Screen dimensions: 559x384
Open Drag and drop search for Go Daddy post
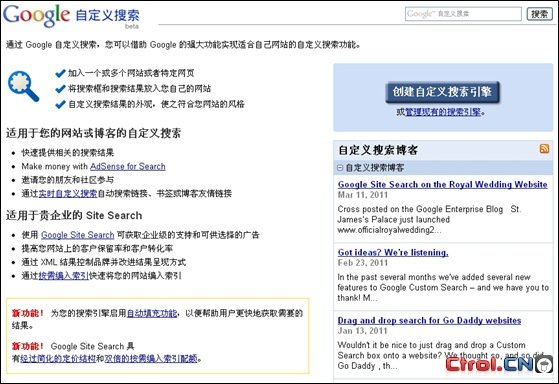pyautogui.click(x=429, y=320)
